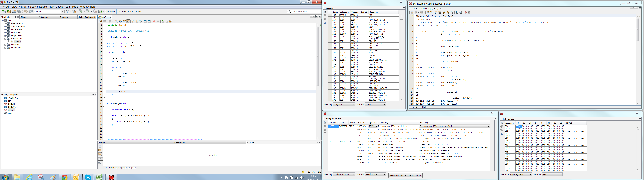Open the Debug menu
Image resolution: width=644 pixels, height=180 pixels.
coord(59,7)
